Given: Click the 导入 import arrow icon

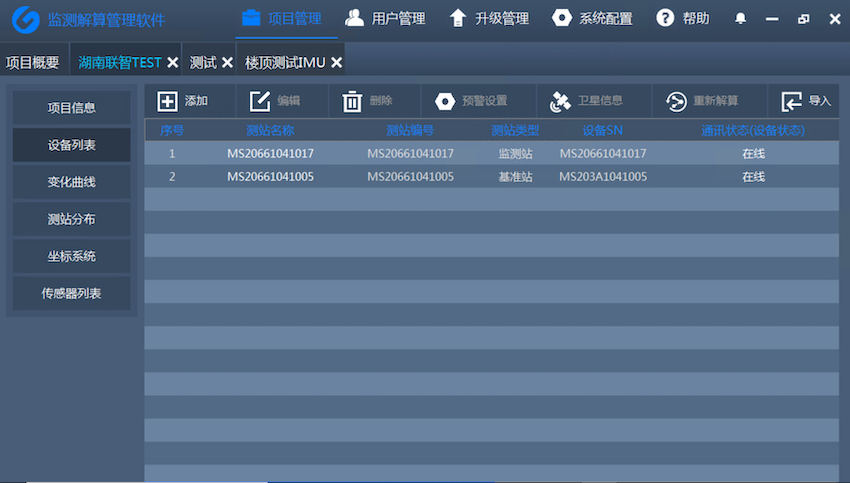Looking at the screenshot, I should pos(791,101).
